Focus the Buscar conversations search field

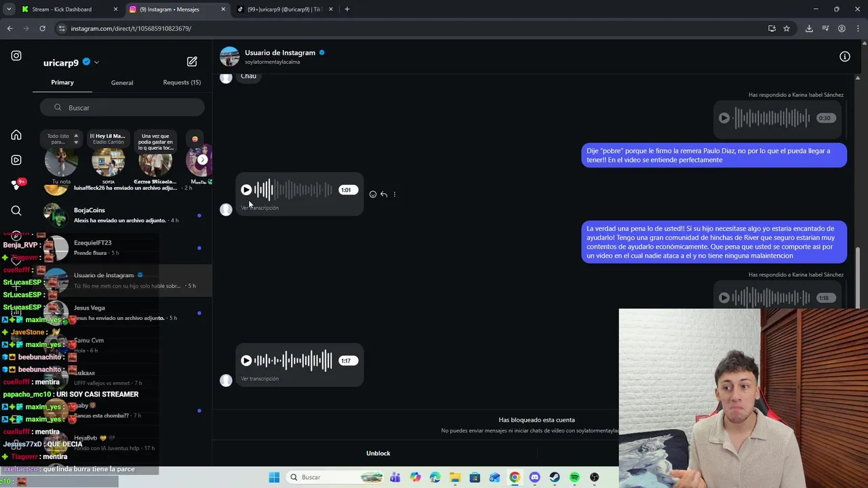(122, 108)
